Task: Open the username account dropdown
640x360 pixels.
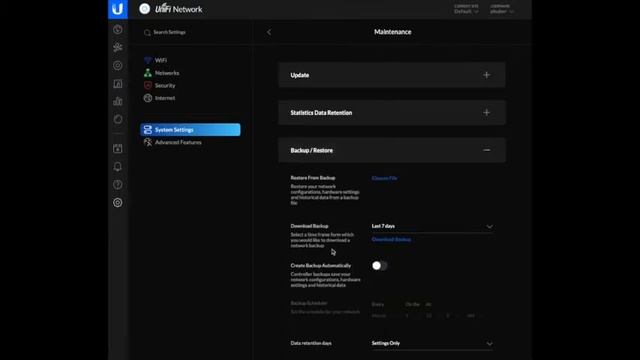Action: (x=502, y=9)
